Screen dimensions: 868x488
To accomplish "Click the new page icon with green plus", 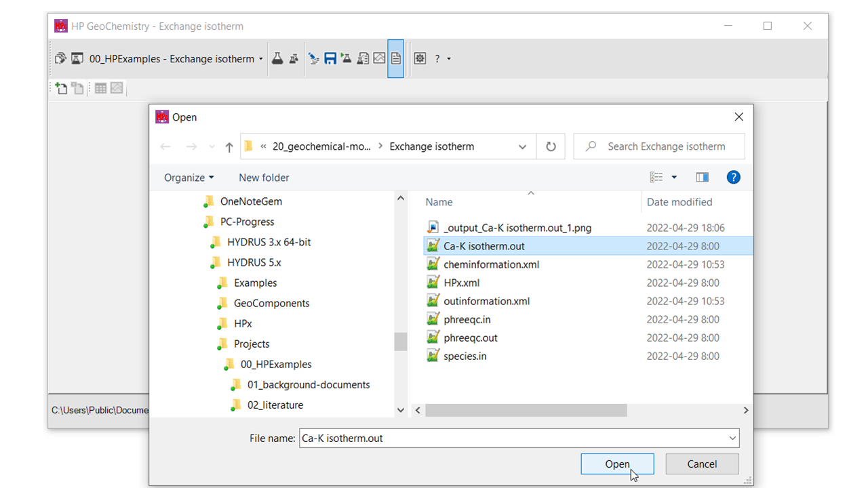I will (x=61, y=88).
